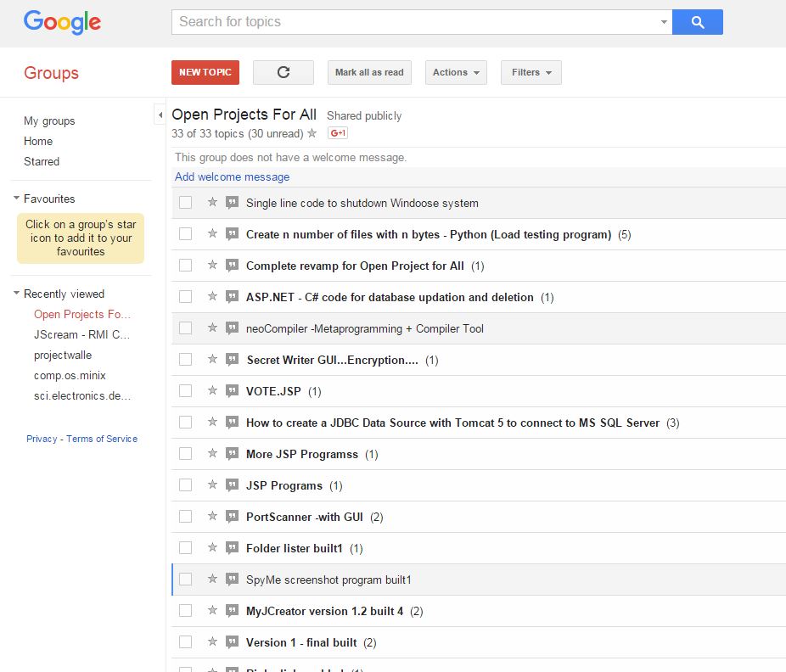Image resolution: width=786 pixels, height=672 pixels.
Task: Click the 'Add welcome message' link
Action: [232, 176]
